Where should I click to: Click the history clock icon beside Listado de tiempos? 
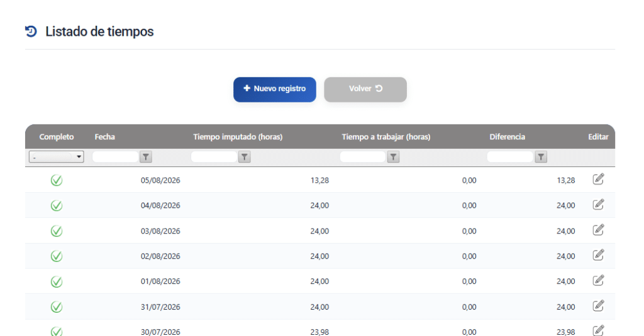pos(31,31)
